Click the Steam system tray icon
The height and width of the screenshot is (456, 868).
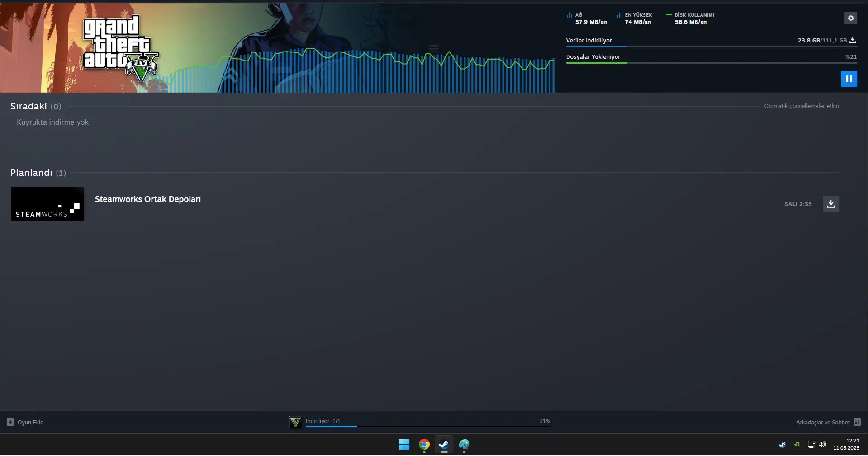[782, 445]
